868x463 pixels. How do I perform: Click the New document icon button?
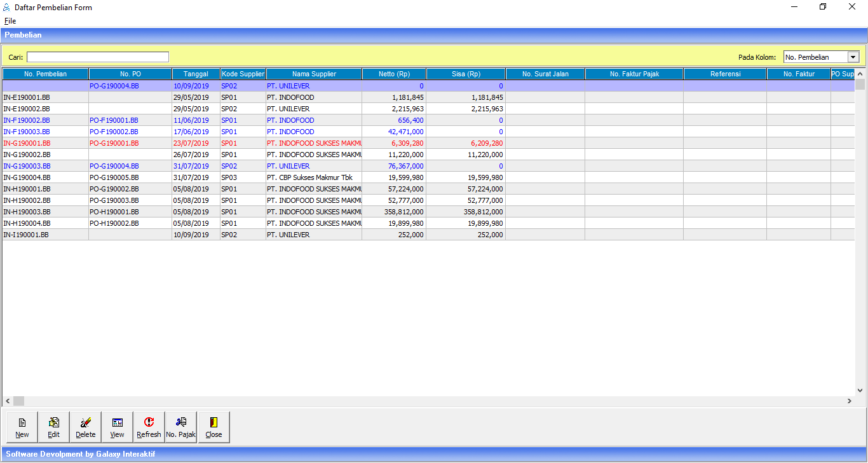tap(22, 427)
